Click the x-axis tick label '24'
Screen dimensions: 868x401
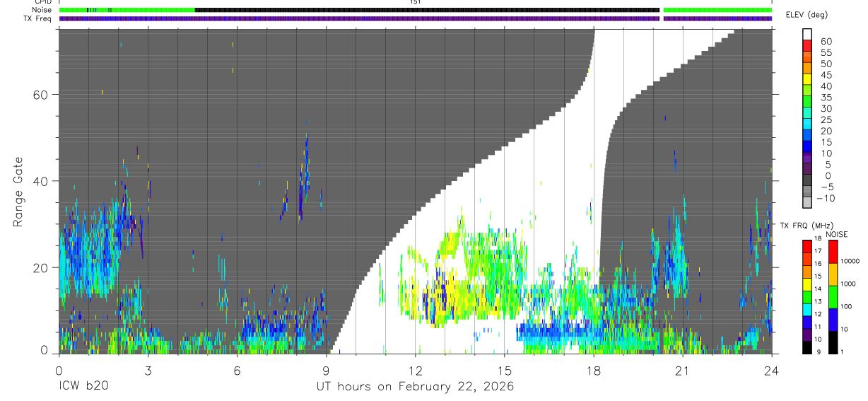pyautogui.click(x=772, y=370)
